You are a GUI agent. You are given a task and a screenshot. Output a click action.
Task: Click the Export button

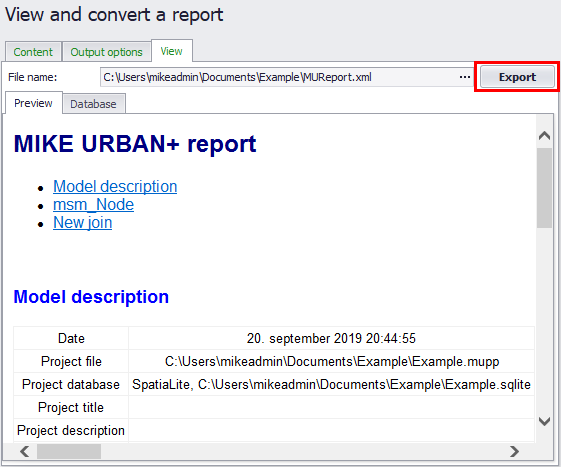click(517, 77)
